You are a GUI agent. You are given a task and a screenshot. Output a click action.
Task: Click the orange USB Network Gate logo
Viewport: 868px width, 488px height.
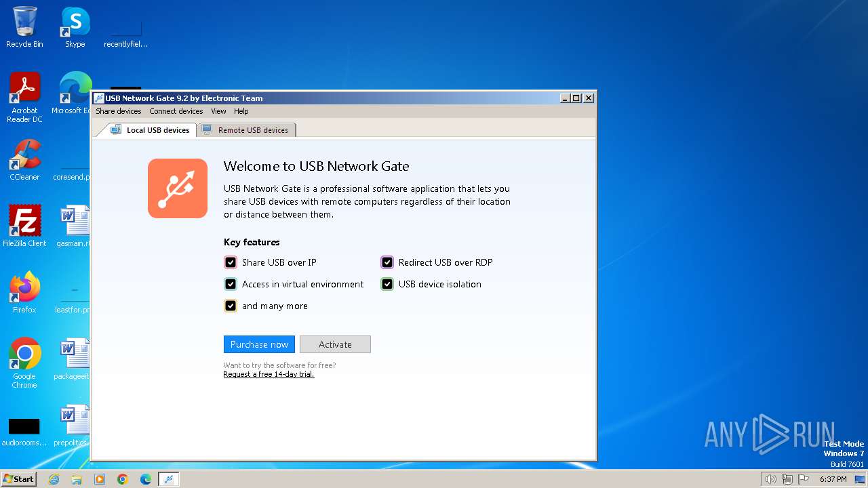point(178,188)
